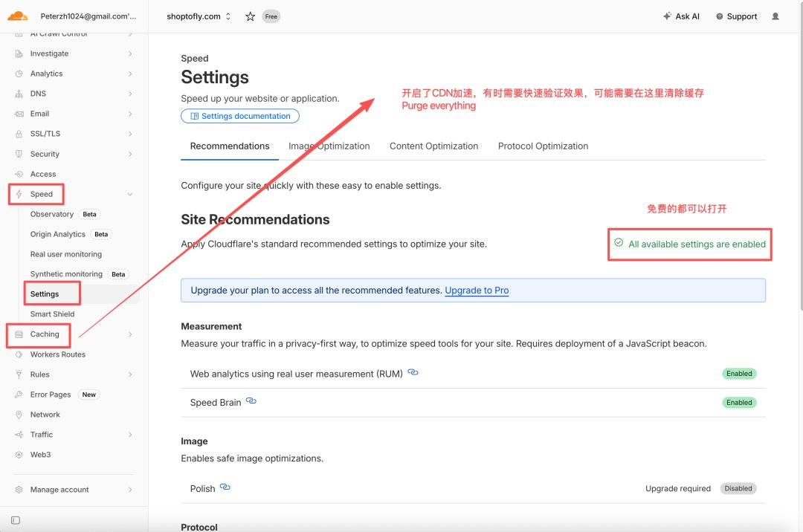Collapse sidebar using bottom-left panel icon
Image resolution: width=803 pixels, height=532 pixels.
16,520
